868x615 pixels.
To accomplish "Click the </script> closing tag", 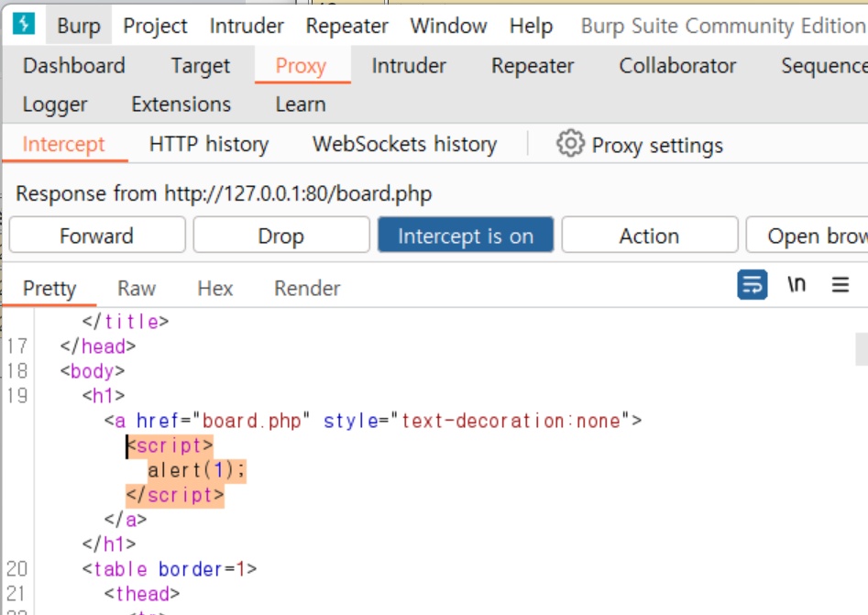I will pos(175,495).
